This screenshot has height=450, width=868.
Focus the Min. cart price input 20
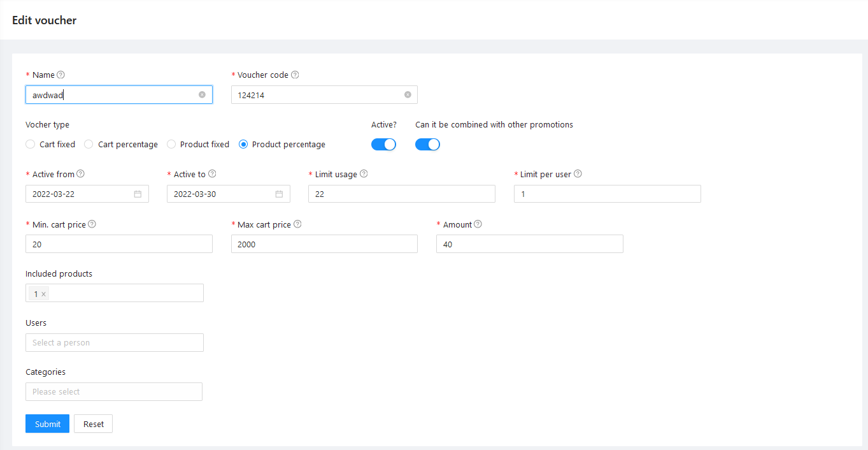click(119, 244)
